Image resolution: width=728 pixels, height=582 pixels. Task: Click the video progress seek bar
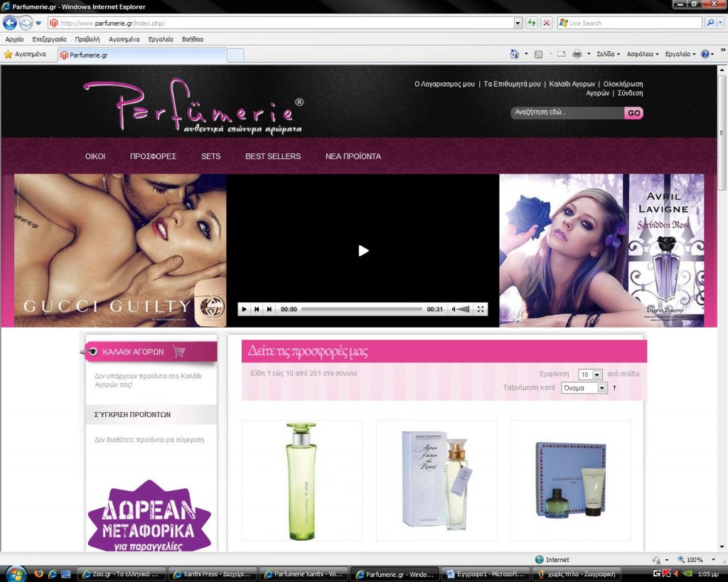coord(362,309)
